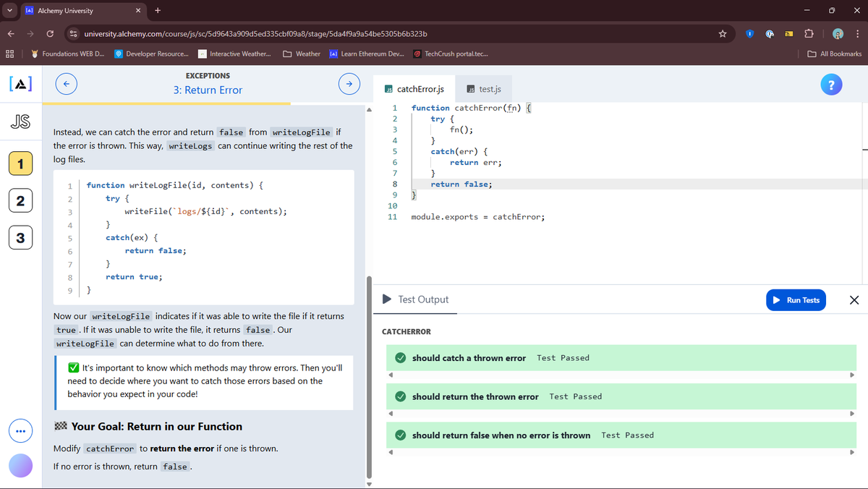View site information icon in address bar
This screenshot has width=868, height=489.
click(74, 33)
